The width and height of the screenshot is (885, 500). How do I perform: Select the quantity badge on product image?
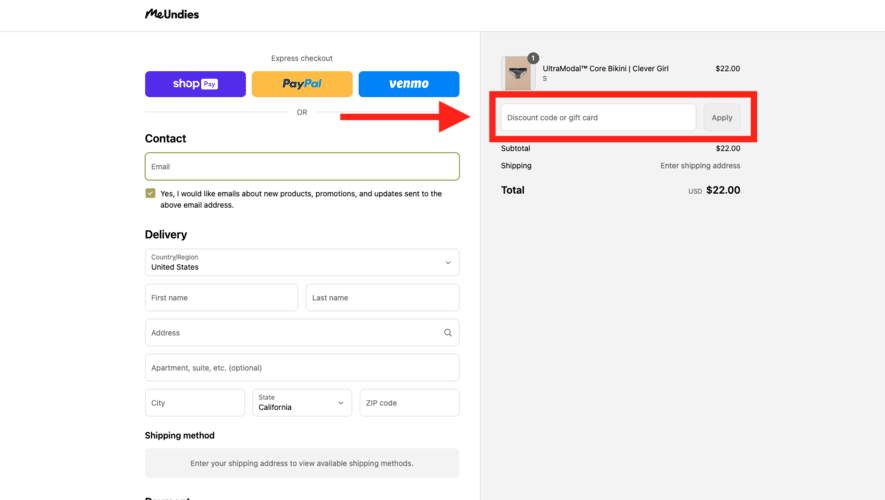[x=533, y=58]
